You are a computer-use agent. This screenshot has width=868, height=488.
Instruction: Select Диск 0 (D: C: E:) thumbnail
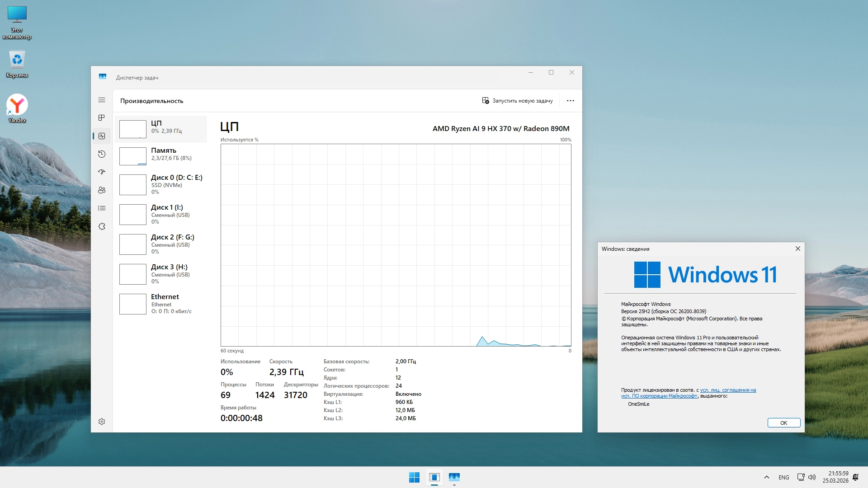133,184
